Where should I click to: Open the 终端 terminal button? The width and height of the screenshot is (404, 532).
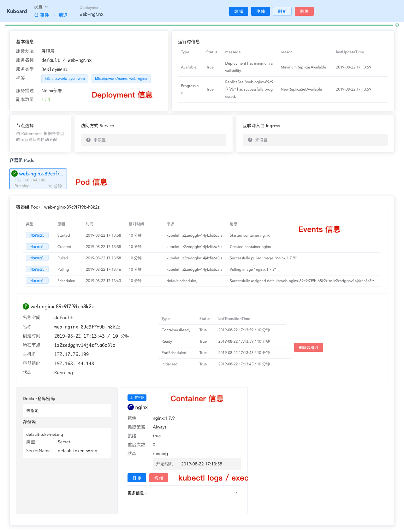pyautogui.click(x=159, y=478)
